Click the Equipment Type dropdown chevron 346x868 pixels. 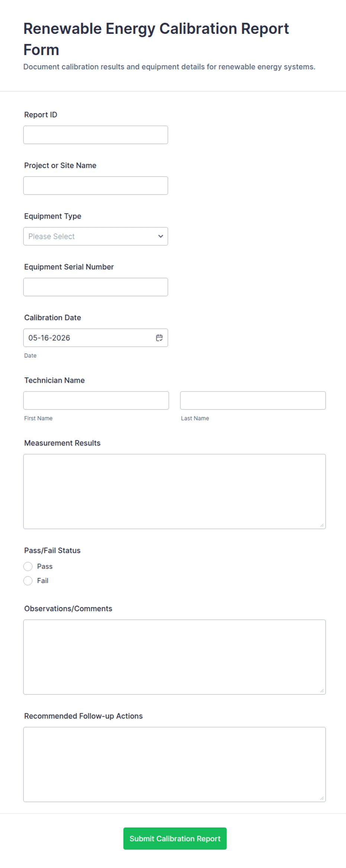[x=161, y=236]
